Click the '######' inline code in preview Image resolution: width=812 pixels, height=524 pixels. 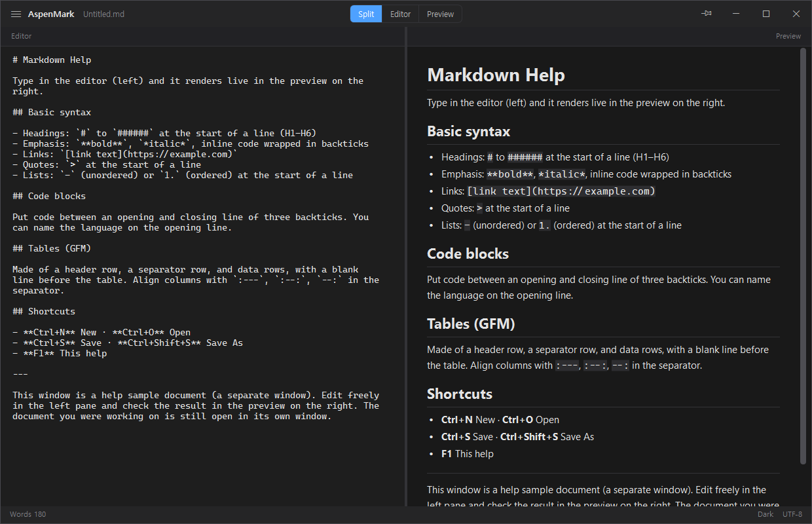[x=525, y=157]
